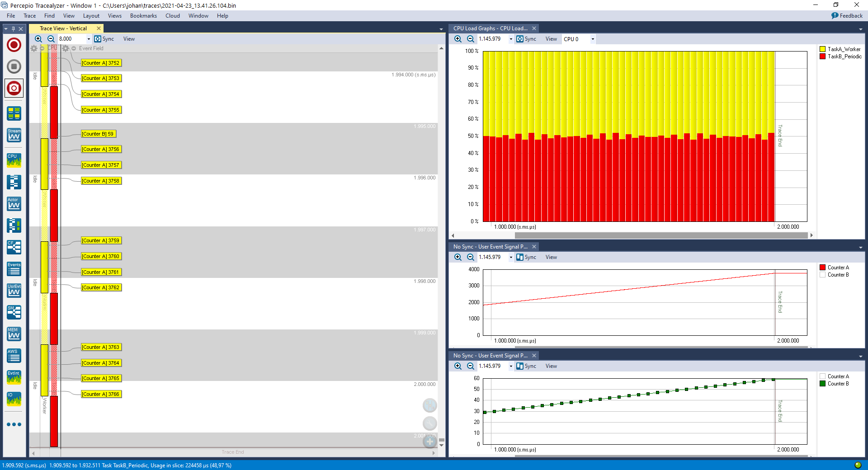Image resolution: width=868 pixels, height=470 pixels.
Task: Toggle Sync in the CPU Load Graphs
Action: [x=526, y=39]
